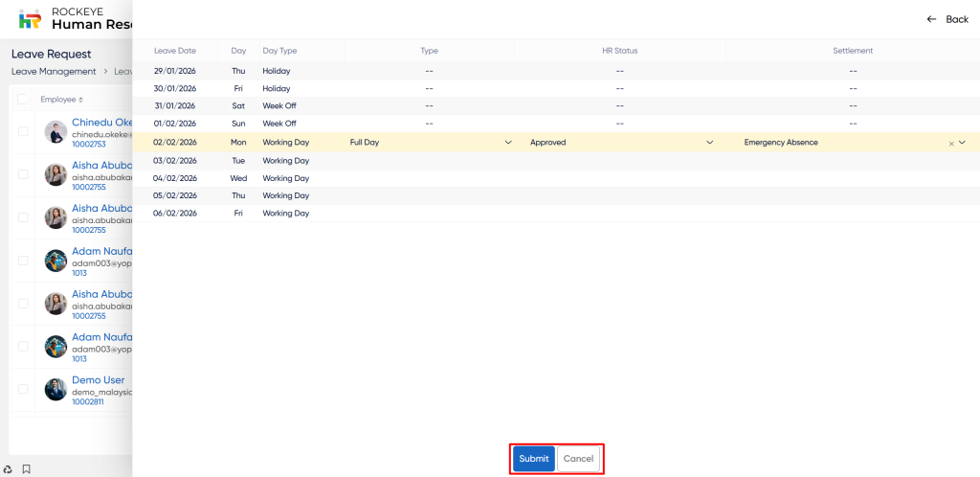Open the first Adam Naufa employee link
The image size is (980, 477).
[x=101, y=251]
